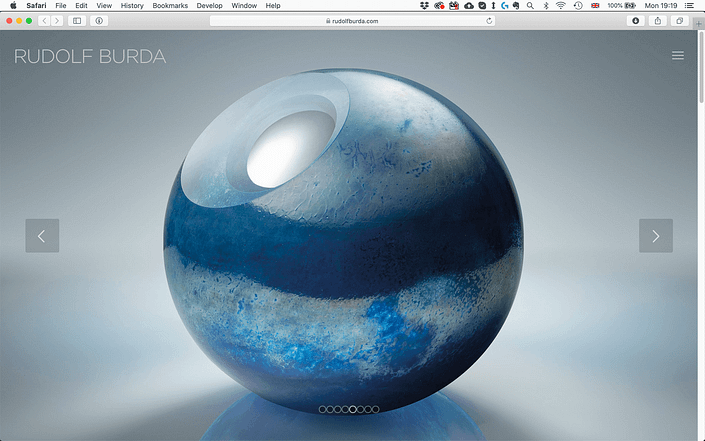705x441 pixels.
Task: Advance to the next slide with right arrow
Action: [656, 236]
